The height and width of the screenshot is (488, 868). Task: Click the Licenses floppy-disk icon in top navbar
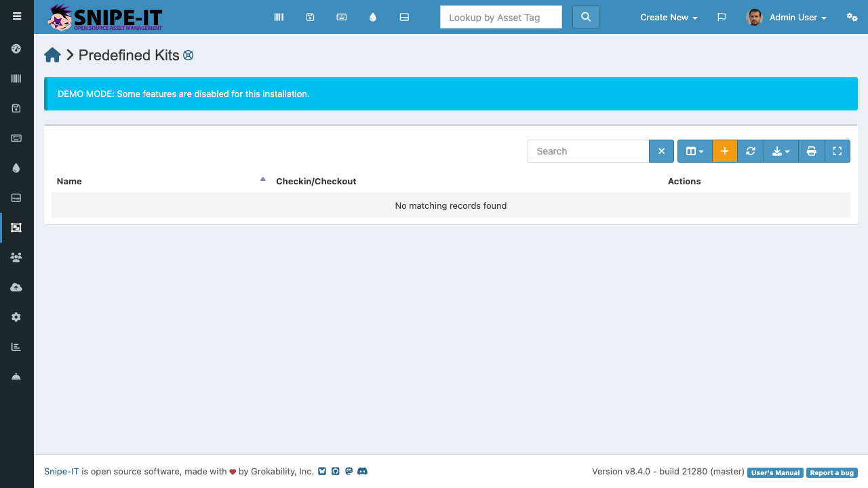pos(310,17)
